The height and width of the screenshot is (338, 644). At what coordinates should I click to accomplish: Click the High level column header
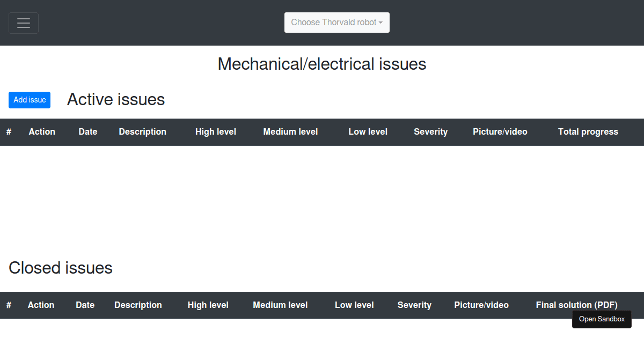click(x=215, y=131)
